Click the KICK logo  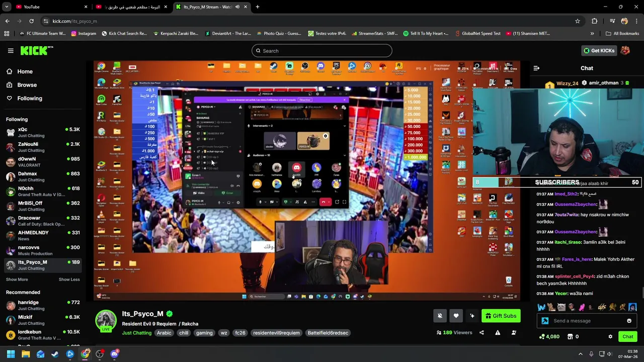coord(36,50)
